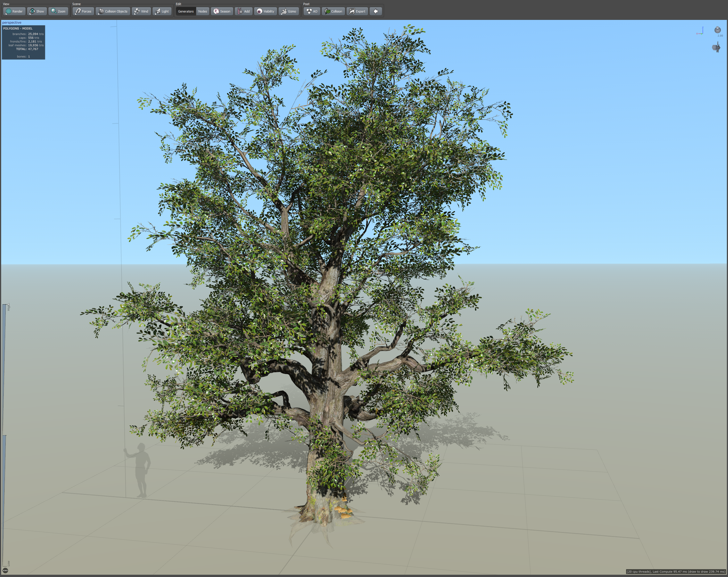Open the Forces toolbar button
Image resolution: width=728 pixels, height=577 pixels.
pos(83,11)
